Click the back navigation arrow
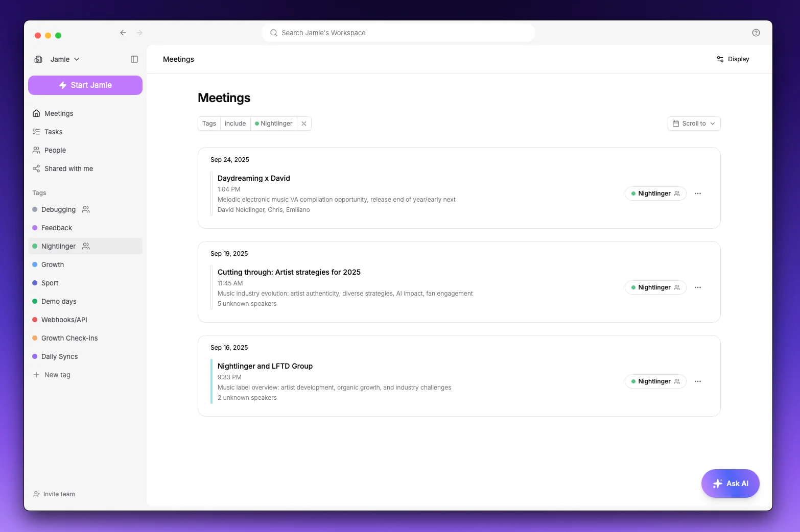Screen dimensions: 800x532 123,33
